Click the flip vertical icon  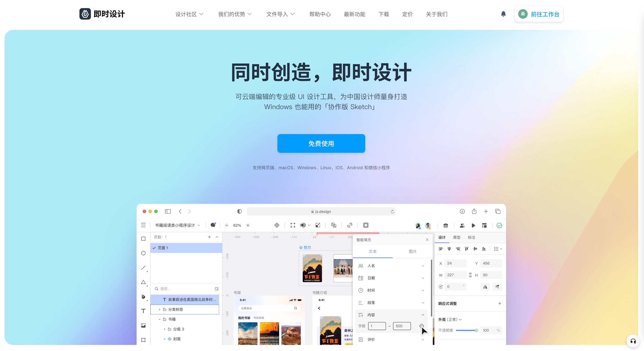tap(497, 286)
